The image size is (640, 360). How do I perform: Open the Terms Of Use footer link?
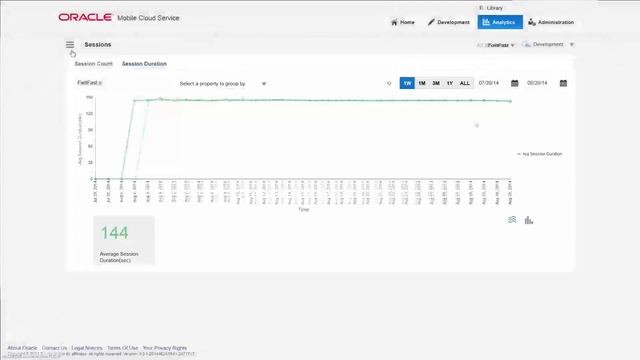[x=122, y=348]
